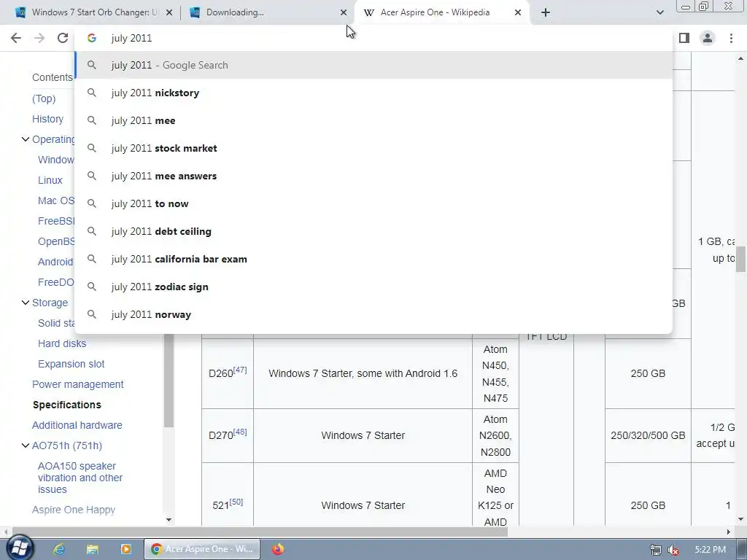
Task: Jump to (Top) in the contents sidebar
Action: tap(44, 98)
